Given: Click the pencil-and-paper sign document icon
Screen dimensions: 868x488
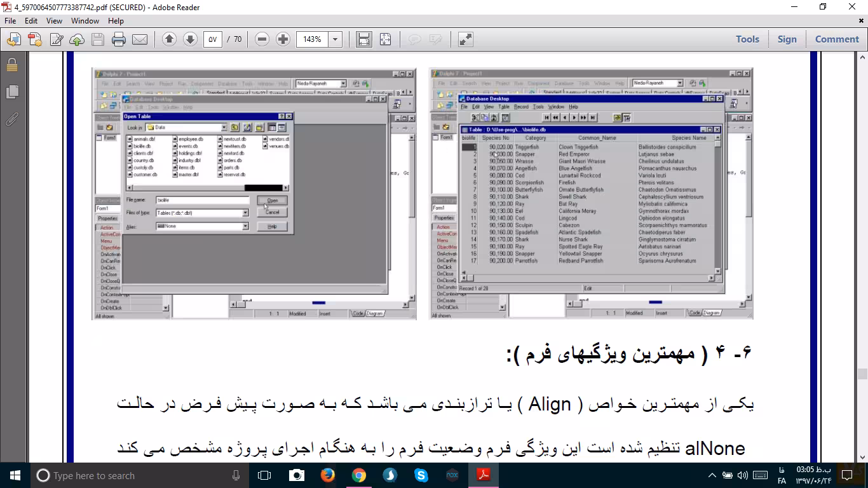Looking at the screenshot, I should click(56, 39).
